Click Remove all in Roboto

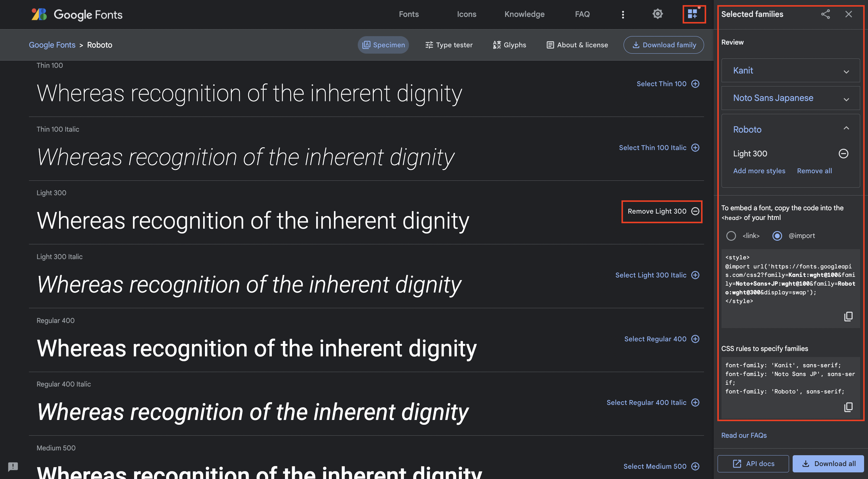[x=814, y=171]
